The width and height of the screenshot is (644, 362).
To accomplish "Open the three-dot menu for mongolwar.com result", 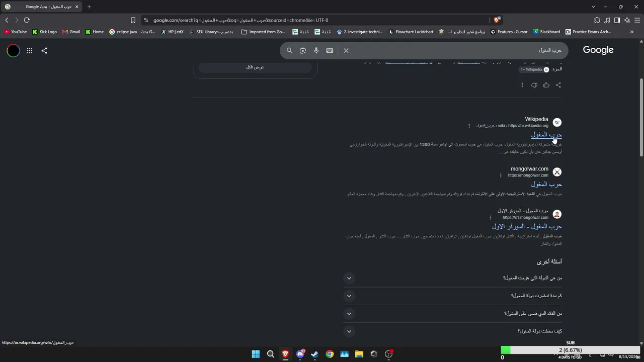I will coord(501,175).
